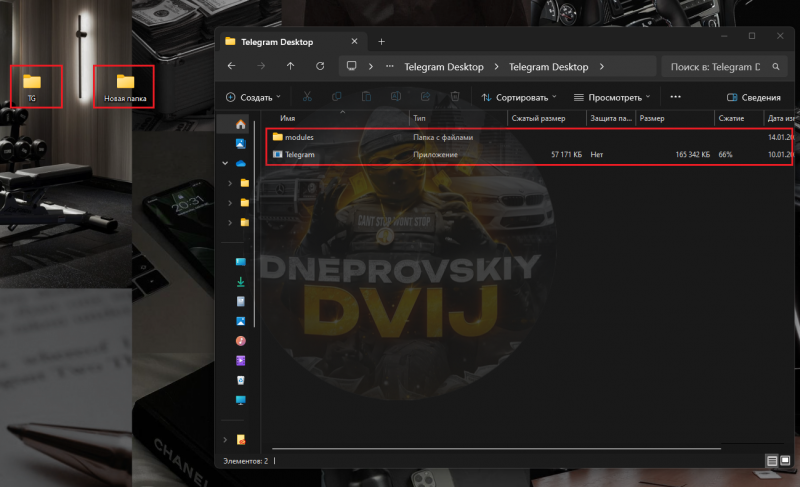Click the Cut scissors icon
The image size is (800, 487).
[x=307, y=97]
